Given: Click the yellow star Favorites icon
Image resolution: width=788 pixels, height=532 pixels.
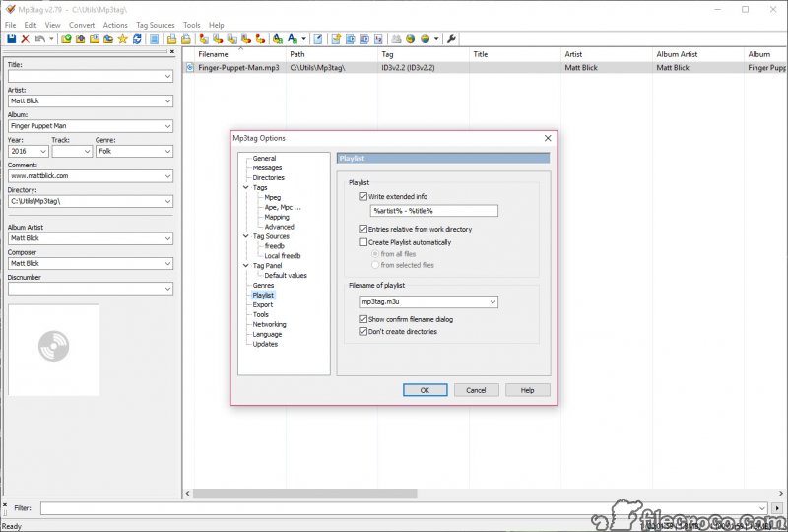Looking at the screenshot, I should point(122,39).
